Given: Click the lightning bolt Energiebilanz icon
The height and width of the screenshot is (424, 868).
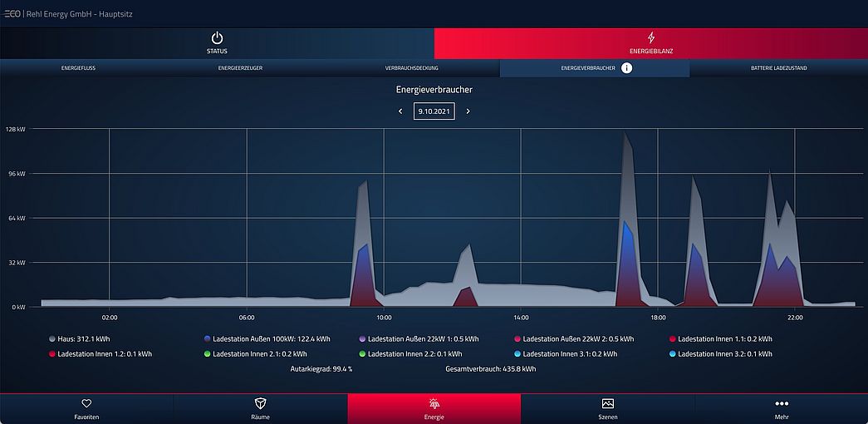Looking at the screenshot, I should pos(651,38).
